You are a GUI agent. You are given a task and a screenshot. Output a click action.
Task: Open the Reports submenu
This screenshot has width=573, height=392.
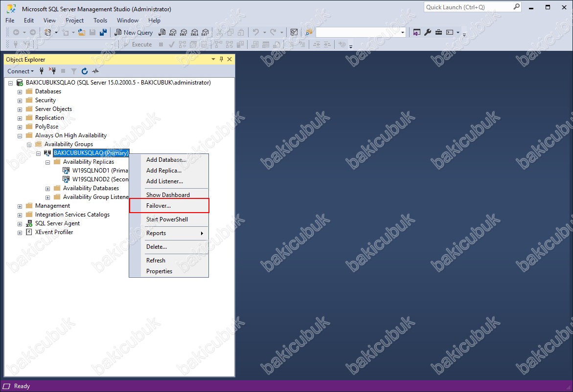tap(169, 233)
